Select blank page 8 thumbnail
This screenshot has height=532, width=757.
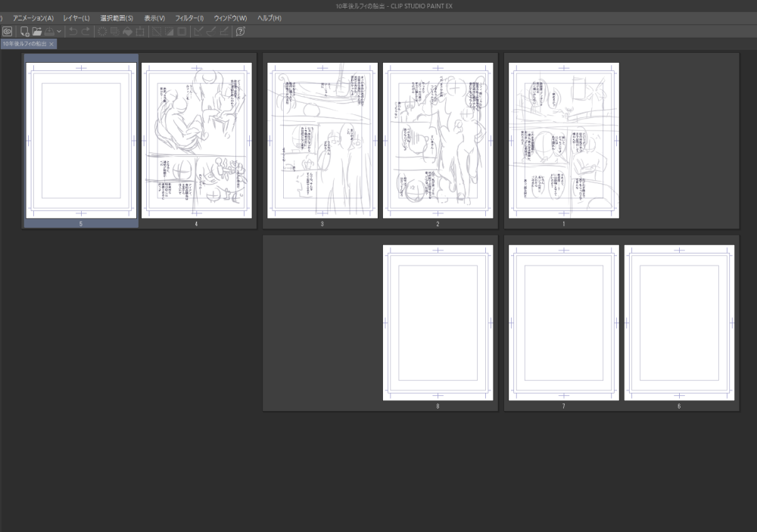coord(438,322)
